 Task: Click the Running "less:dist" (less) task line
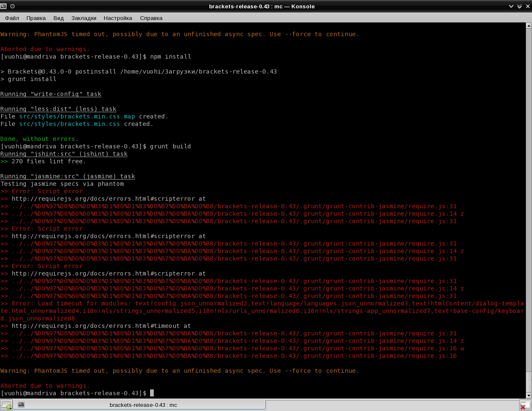tap(58, 109)
